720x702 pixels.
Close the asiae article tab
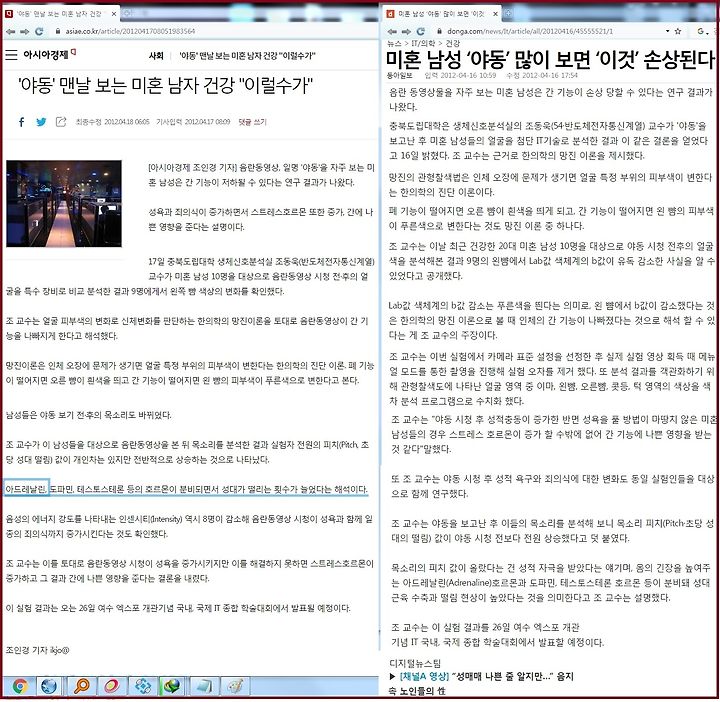113,14
